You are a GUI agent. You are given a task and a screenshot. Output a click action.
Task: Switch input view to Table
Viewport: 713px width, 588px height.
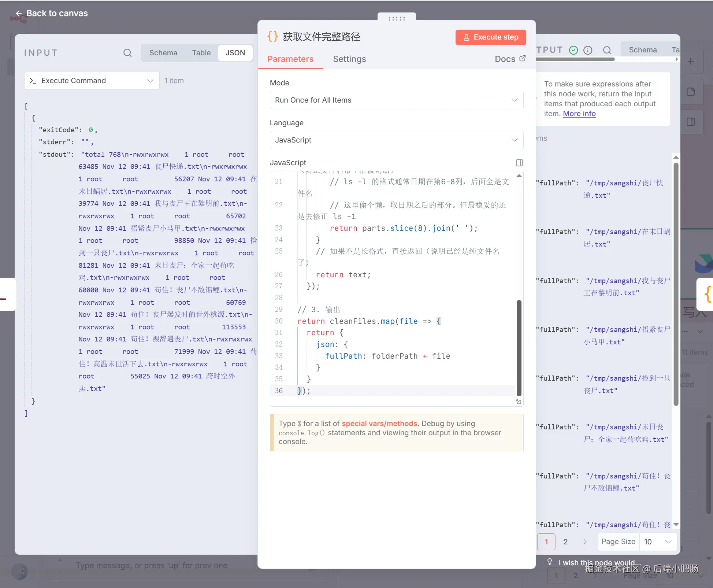point(201,53)
